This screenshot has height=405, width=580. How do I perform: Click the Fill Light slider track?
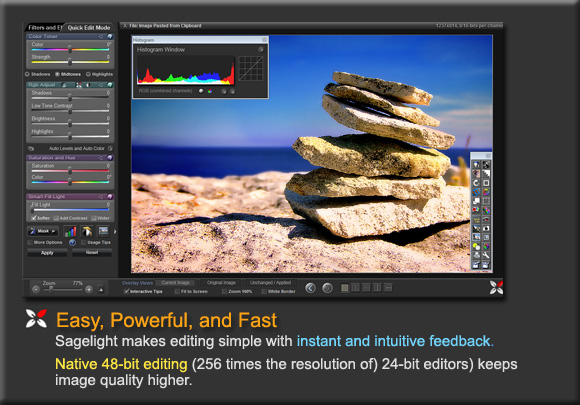point(70,209)
